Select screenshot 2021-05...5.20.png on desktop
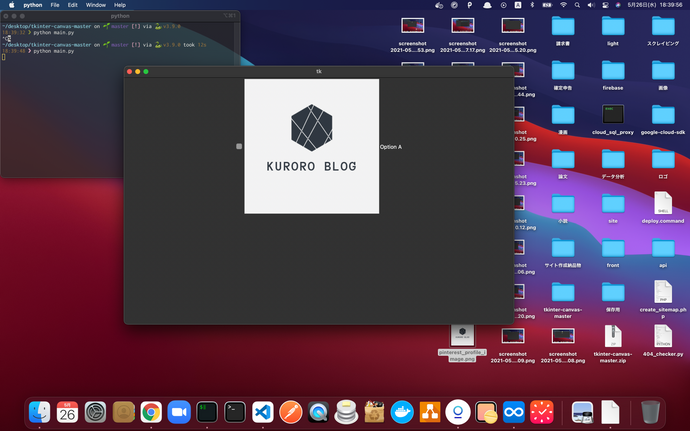 pyautogui.click(x=513, y=34)
